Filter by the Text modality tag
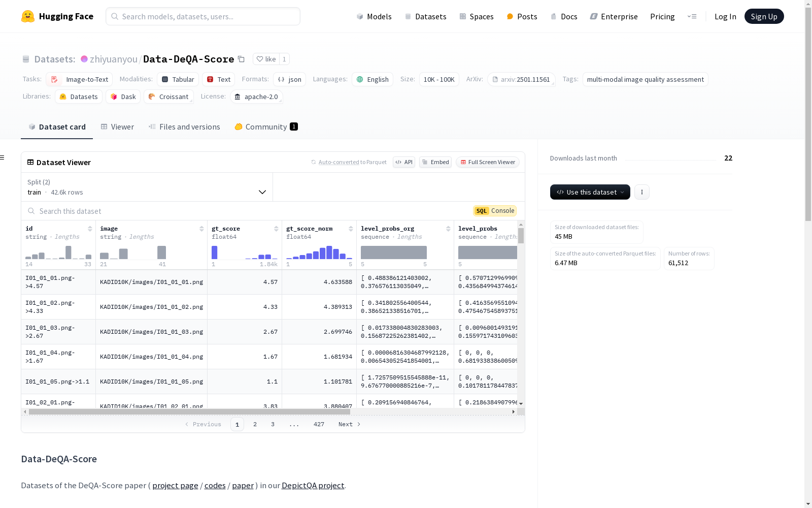Screen dimensions: 812x508 click(219, 79)
